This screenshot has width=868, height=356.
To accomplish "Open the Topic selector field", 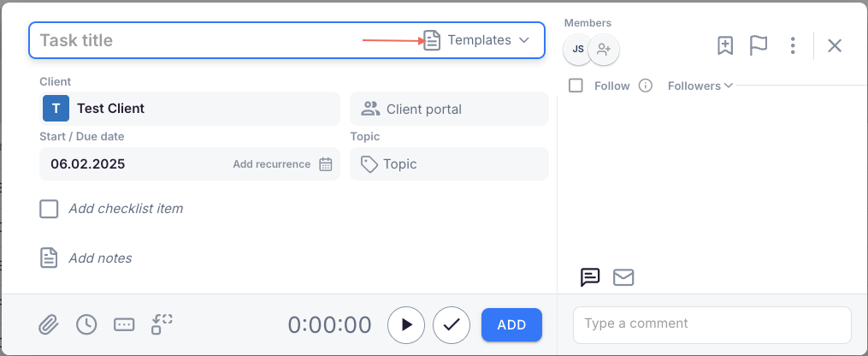I will pos(449,164).
